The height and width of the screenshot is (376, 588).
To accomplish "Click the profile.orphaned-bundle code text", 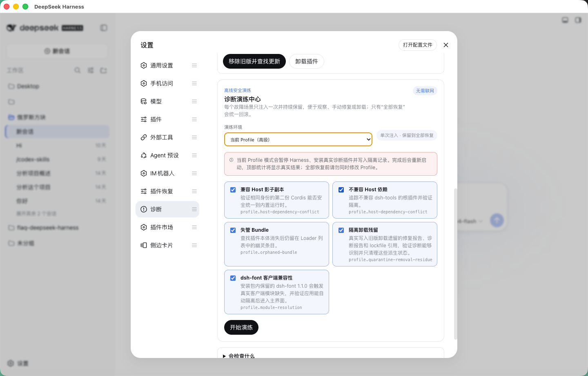I will (x=269, y=253).
